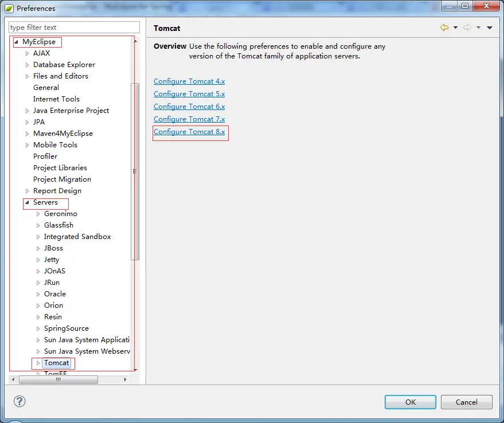Click the tree vertical scrollbar thumb
This screenshot has height=423, width=504.
pyautogui.click(x=135, y=171)
